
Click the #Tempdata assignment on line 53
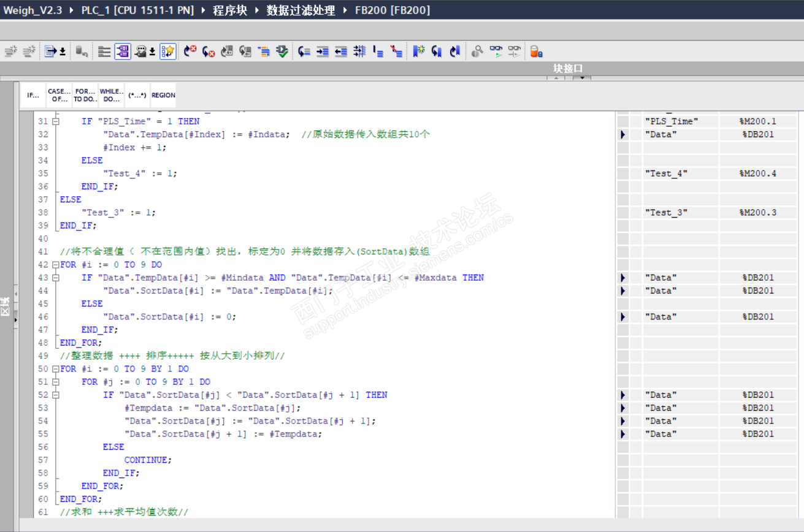point(213,408)
